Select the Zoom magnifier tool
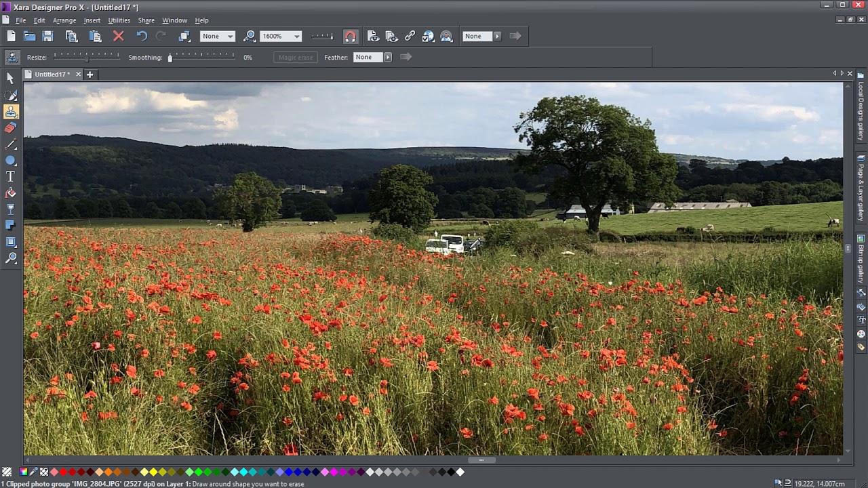This screenshot has height=488, width=868. (10, 258)
